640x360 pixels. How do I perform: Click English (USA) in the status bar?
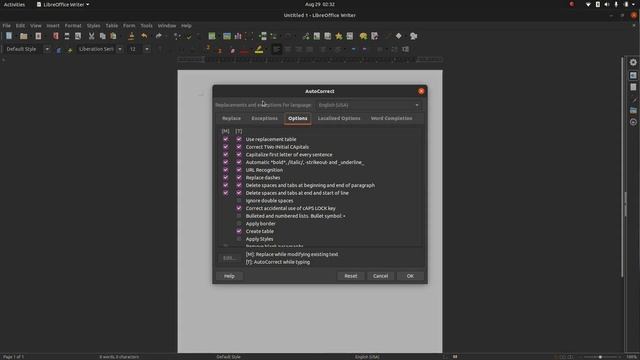(x=367, y=357)
